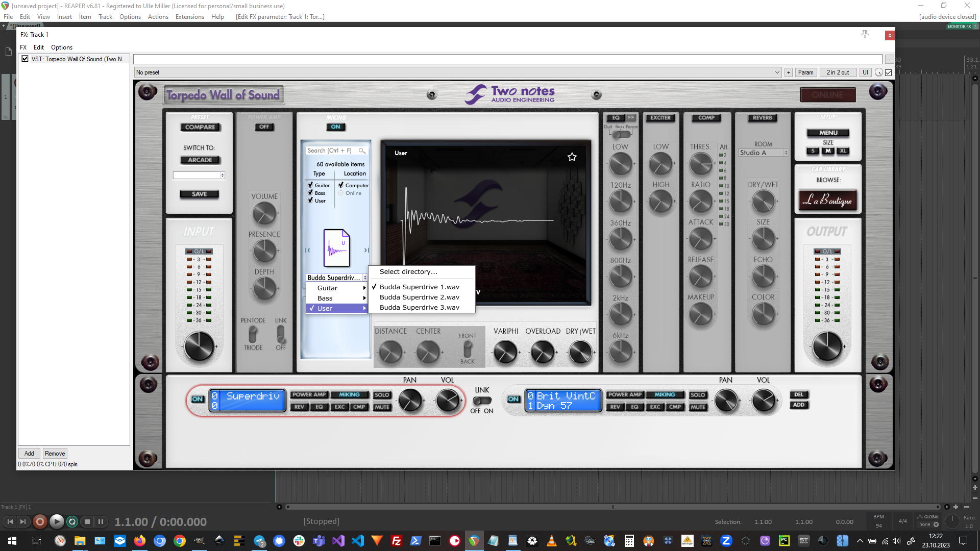Viewport: 980px width, 551px height.
Task: Toggle the repeat loop button in transport
Action: pos(72,521)
